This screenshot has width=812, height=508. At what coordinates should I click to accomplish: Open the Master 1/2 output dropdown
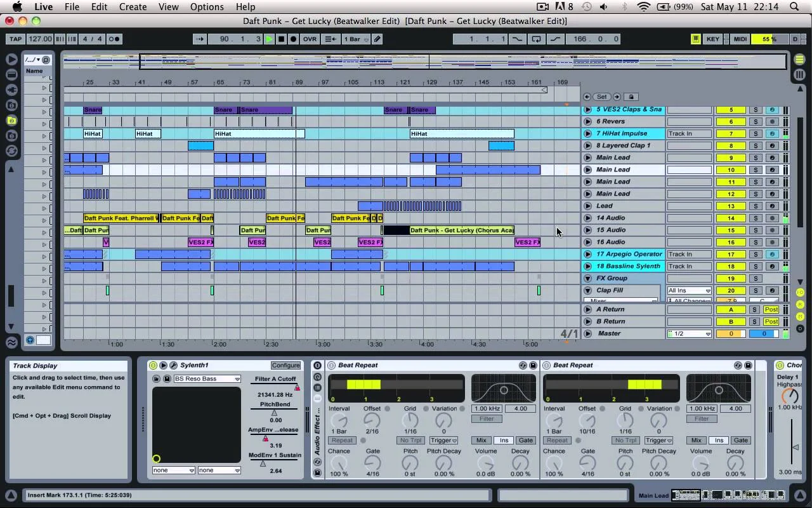point(689,333)
